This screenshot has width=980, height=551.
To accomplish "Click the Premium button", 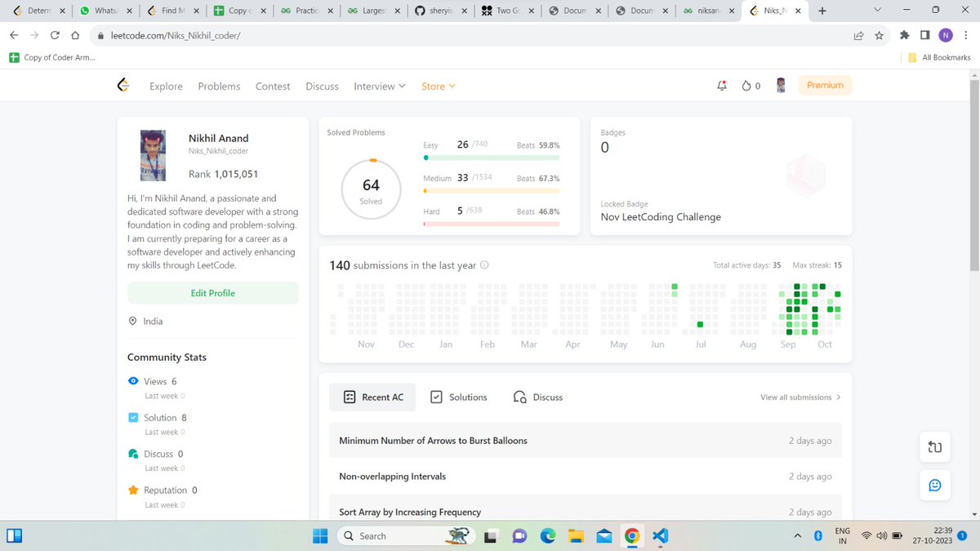I will (825, 86).
